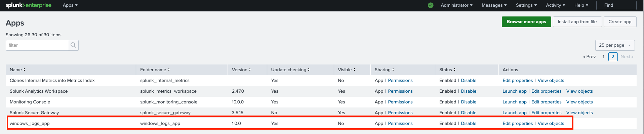Open the Administrator menu
Viewport: 644px width, 134px height.
coord(456,5)
